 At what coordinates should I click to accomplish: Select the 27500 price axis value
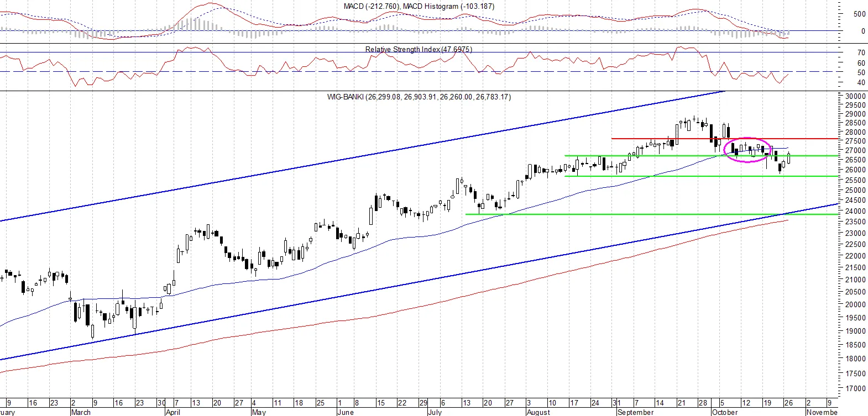click(x=855, y=141)
